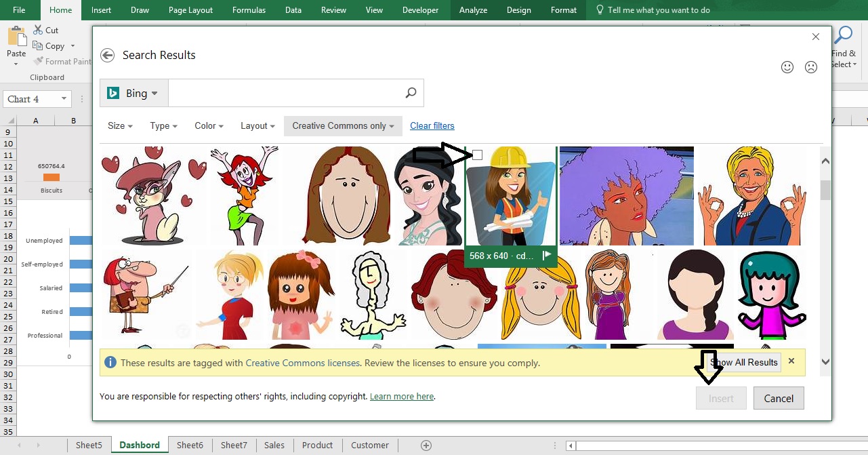
Task: Click the Cut scissors icon
Action: (38, 30)
